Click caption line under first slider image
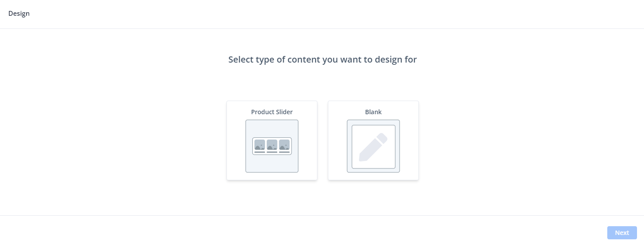The height and width of the screenshot is (245, 644). [260, 152]
